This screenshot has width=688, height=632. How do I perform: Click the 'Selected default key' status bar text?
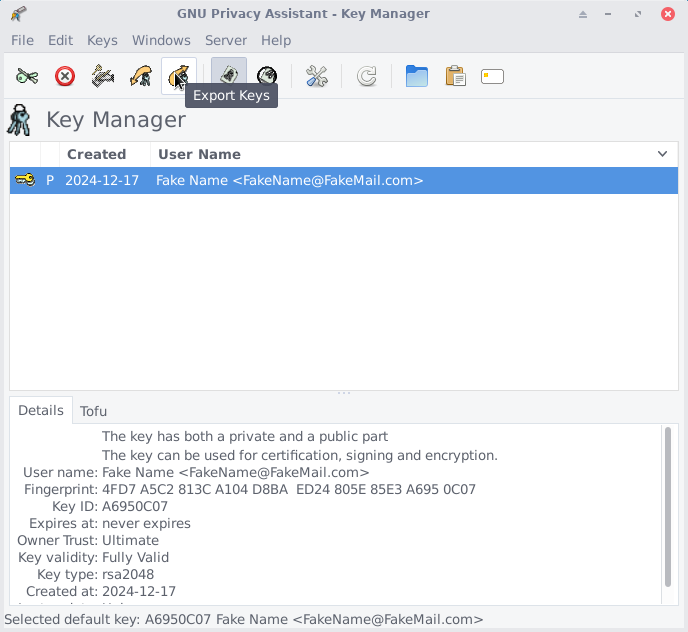point(244,619)
